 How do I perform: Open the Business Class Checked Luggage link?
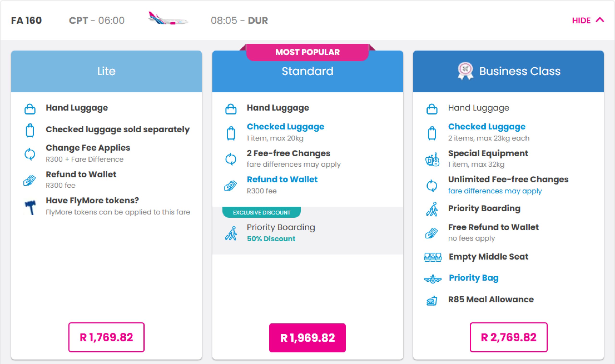coord(486,127)
